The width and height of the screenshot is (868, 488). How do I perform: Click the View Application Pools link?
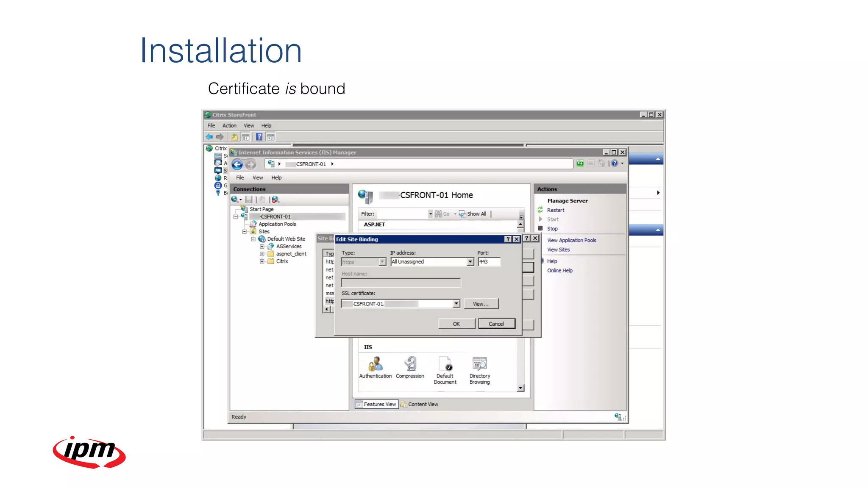(572, 240)
